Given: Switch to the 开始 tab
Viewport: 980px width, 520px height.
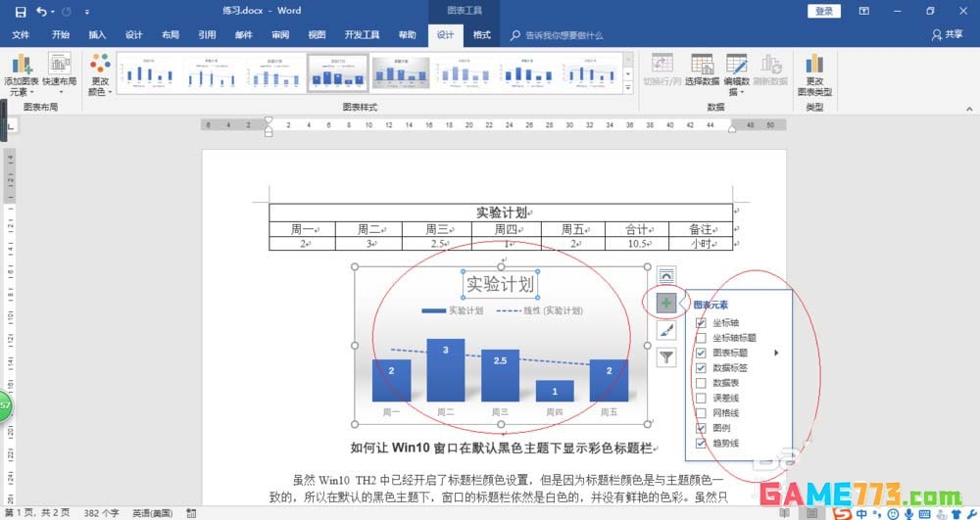Looking at the screenshot, I should (61, 35).
